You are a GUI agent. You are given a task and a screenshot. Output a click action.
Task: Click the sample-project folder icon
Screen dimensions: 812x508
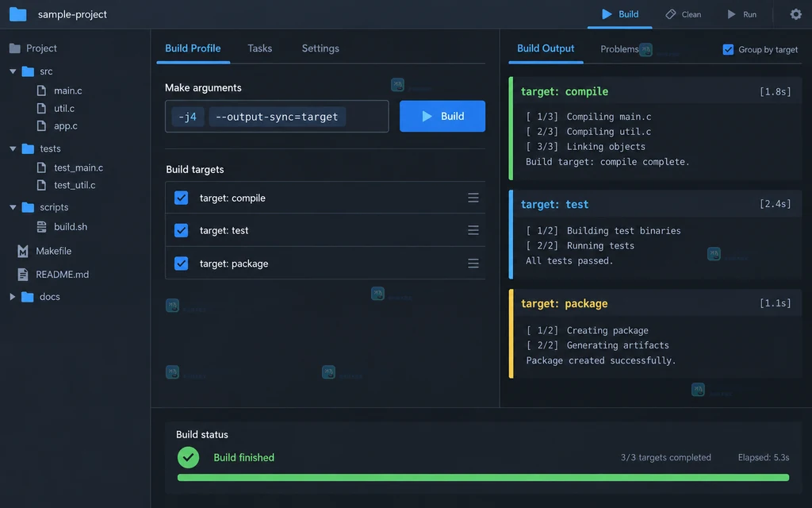click(18, 14)
